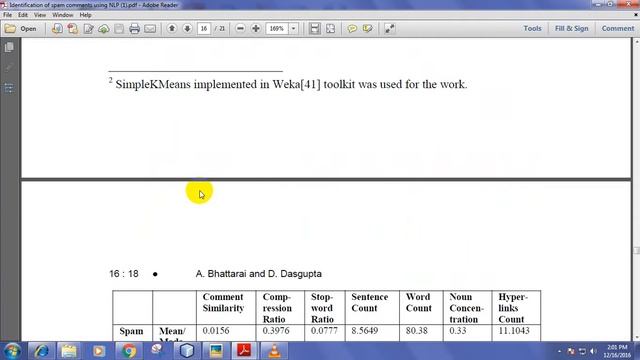Send file by email envelope icon

click(150, 29)
